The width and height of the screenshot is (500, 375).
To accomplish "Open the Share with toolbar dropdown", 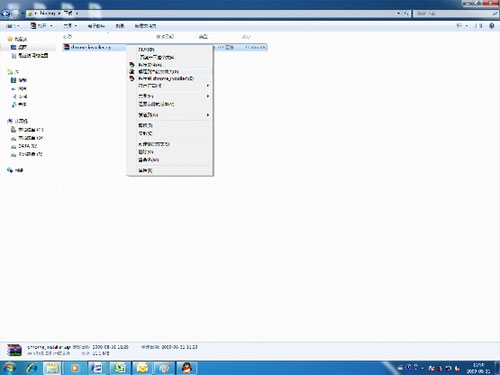I will pos(70,26).
